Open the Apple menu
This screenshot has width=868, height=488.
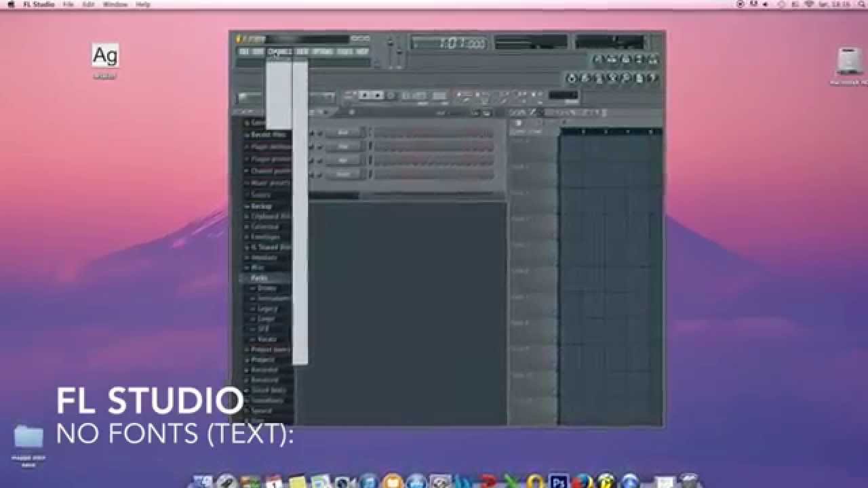click(x=10, y=4)
